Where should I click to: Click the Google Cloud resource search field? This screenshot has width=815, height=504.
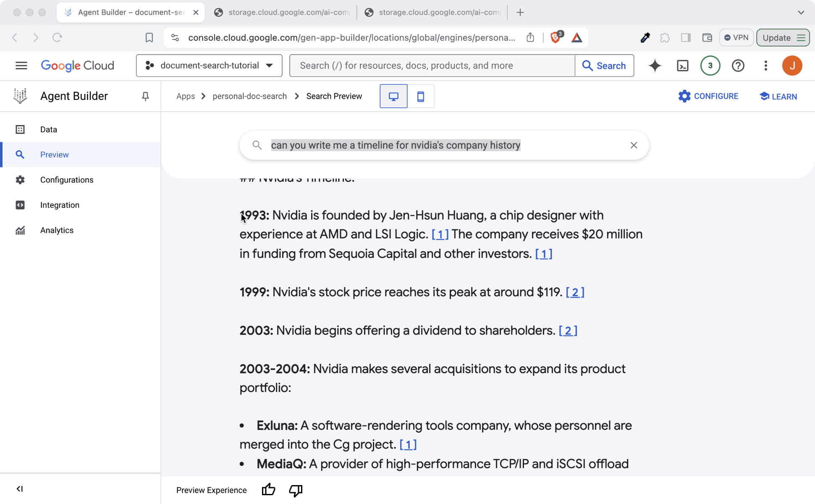pos(432,65)
